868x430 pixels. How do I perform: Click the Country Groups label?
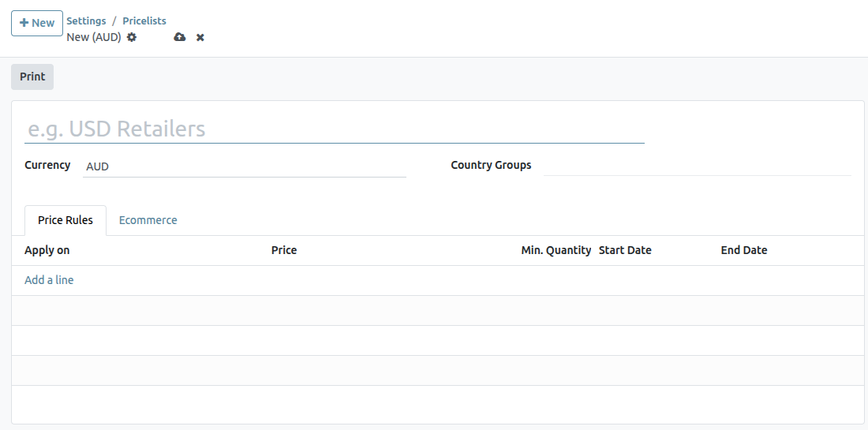[491, 165]
